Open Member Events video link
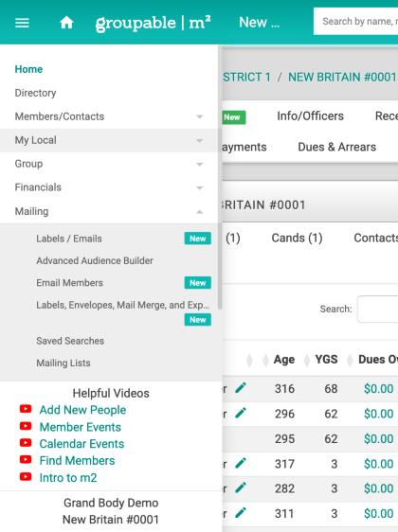This screenshot has height=532, width=398. [81, 427]
